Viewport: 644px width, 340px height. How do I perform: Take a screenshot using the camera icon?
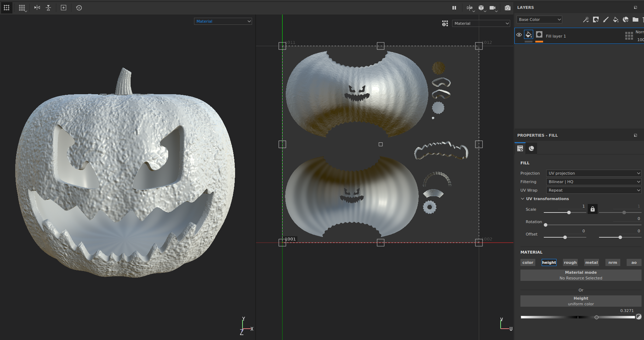[x=507, y=8]
